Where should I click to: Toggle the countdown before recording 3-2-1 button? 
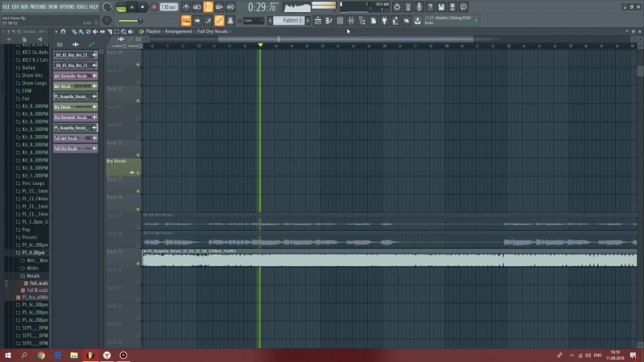coord(208,7)
